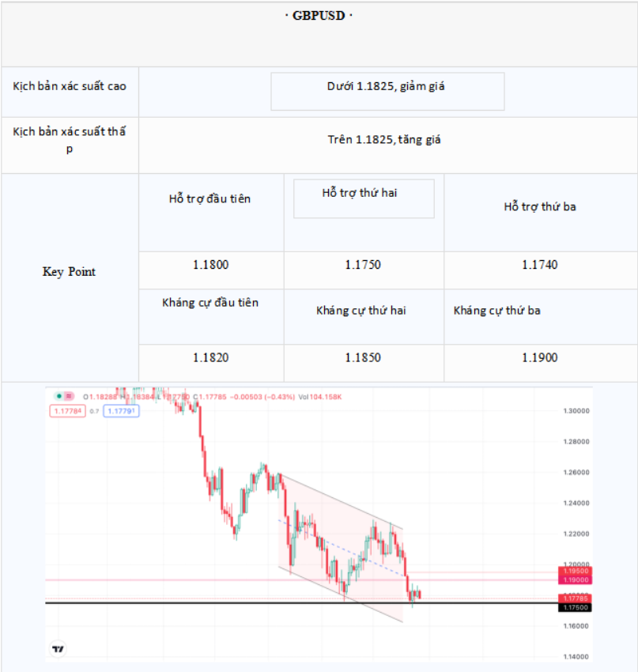Image resolution: width=638 pixels, height=672 pixels.
Task: Select the 1.19500 red price label
Action: pyautogui.click(x=575, y=571)
